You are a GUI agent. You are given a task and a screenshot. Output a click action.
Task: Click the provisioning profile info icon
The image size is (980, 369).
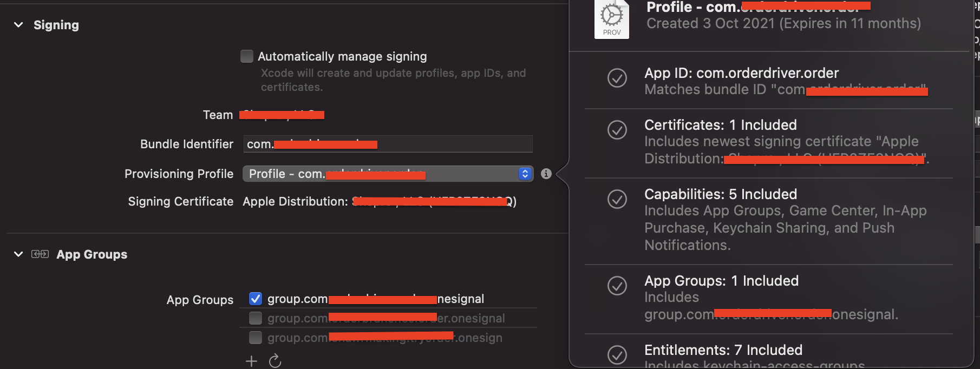546,174
